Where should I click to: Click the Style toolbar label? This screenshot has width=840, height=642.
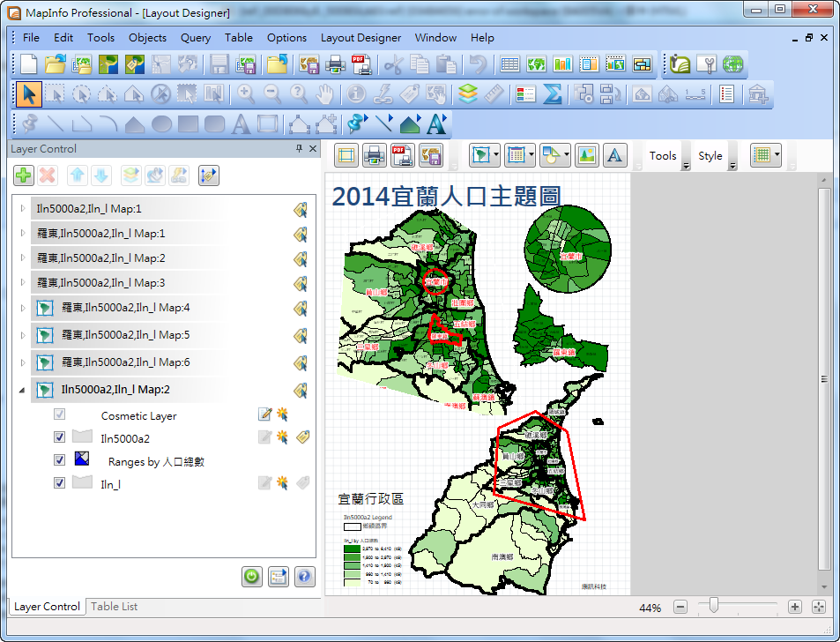coord(710,156)
